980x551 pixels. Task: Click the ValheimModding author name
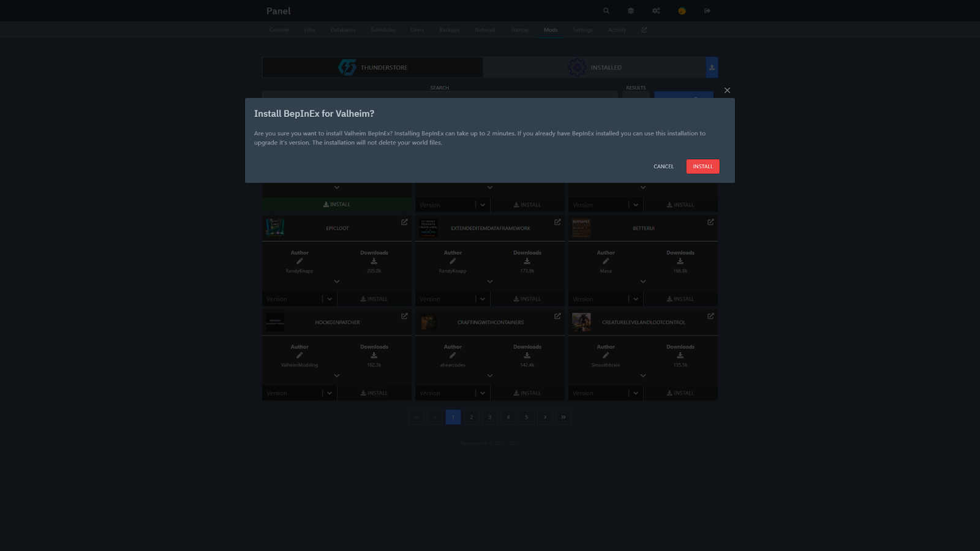tap(300, 365)
